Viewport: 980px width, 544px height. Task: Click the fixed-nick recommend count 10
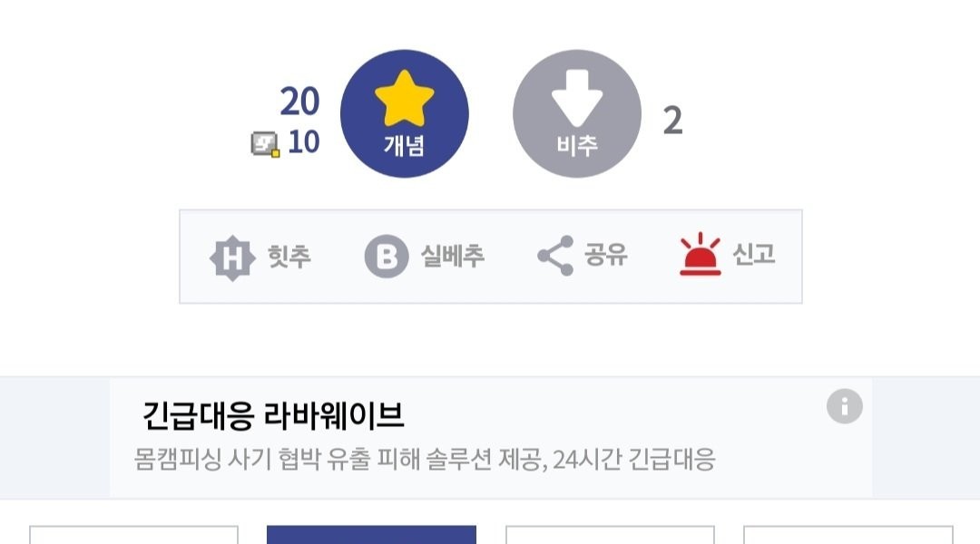304,142
